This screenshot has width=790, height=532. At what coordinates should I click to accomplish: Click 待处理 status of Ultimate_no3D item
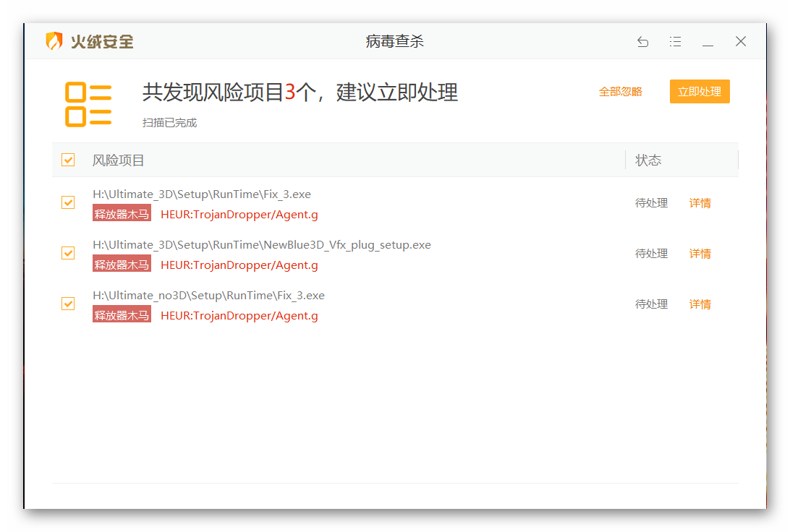coord(651,304)
